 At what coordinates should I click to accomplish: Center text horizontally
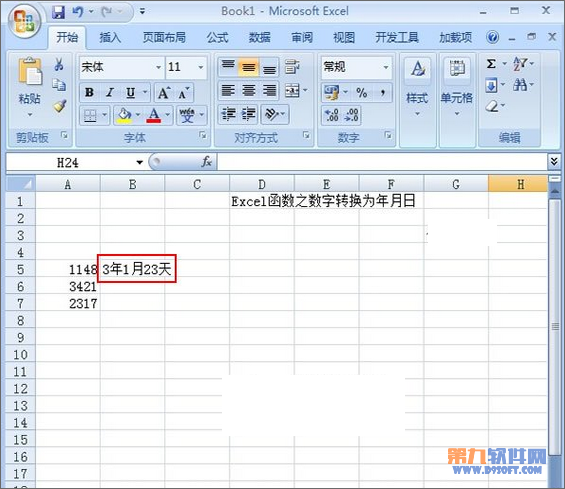249,90
